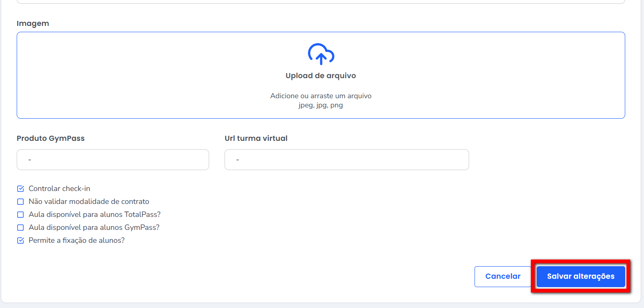Check Aula disponível para alunos TotalPass

[20, 215]
